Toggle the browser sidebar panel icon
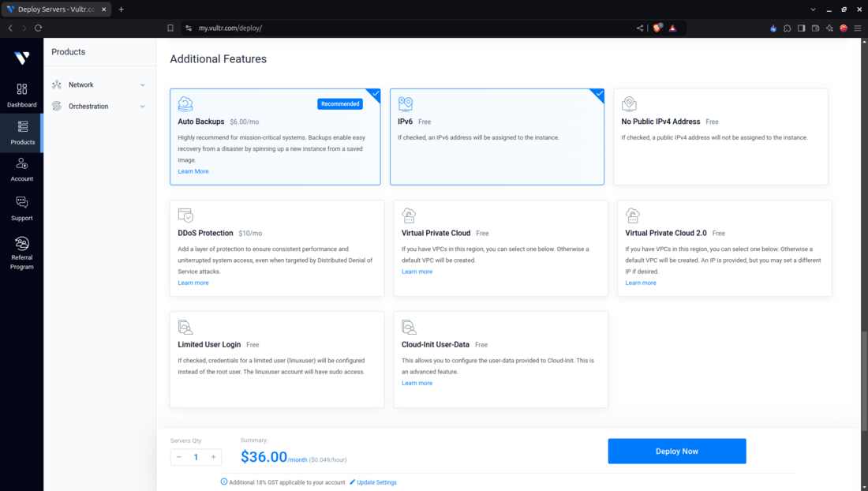 click(x=801, y=28)
